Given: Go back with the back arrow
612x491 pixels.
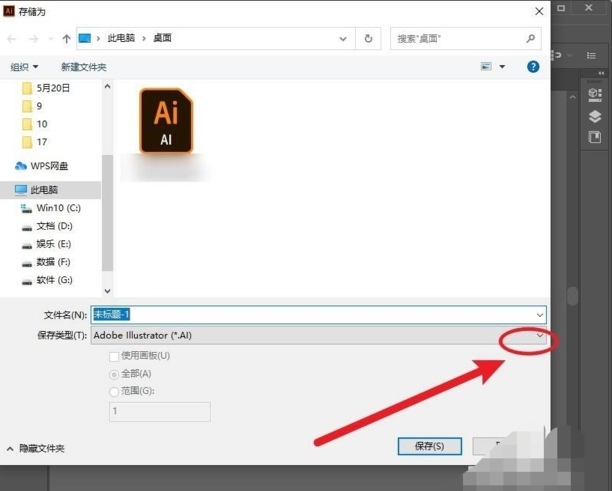Looking at the screenshot, I should (x=12, y=39).
